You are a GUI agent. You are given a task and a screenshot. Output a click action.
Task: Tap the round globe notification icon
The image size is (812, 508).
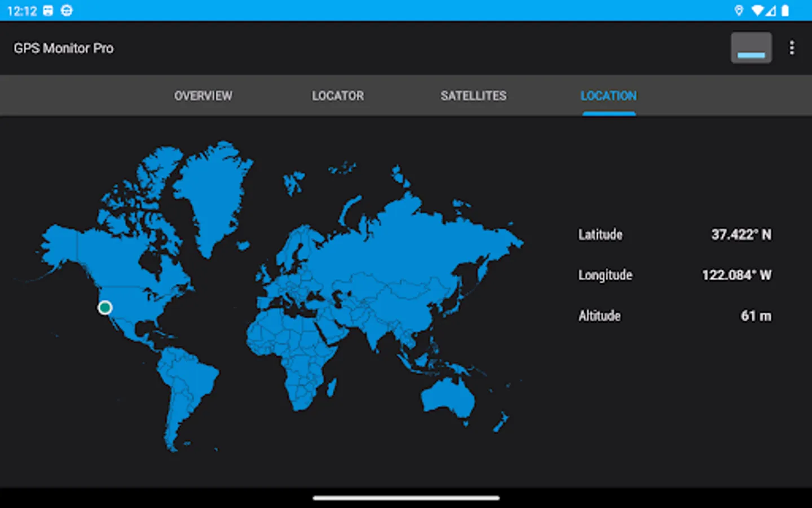click(x=67, y=11)
